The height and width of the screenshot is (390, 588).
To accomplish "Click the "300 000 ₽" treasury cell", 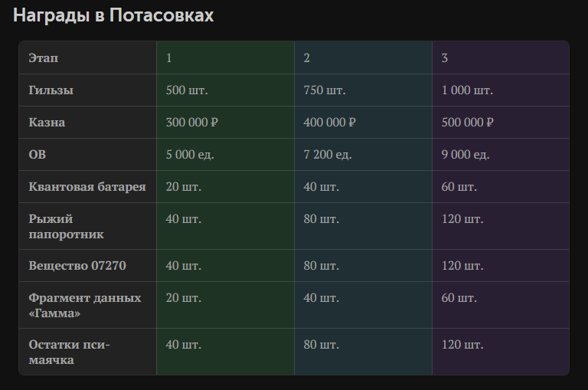I will [191, 123].
